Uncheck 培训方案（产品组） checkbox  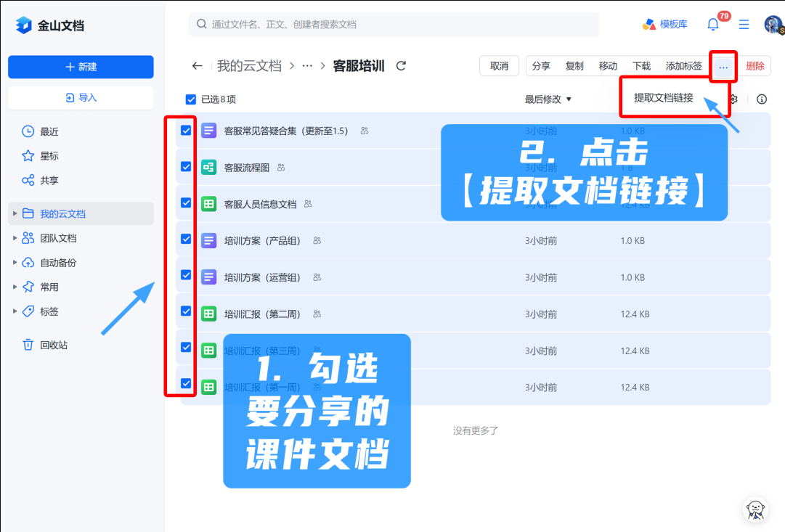point(186,239)
